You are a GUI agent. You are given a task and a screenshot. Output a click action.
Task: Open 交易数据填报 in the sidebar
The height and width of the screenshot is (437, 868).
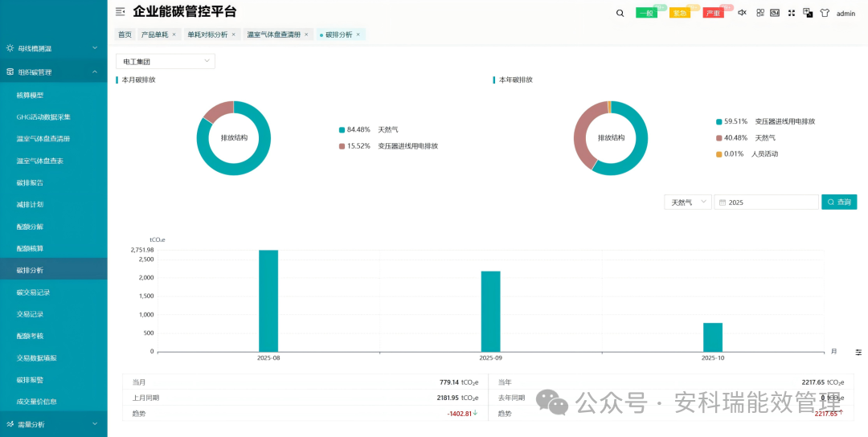click(54, 358)
